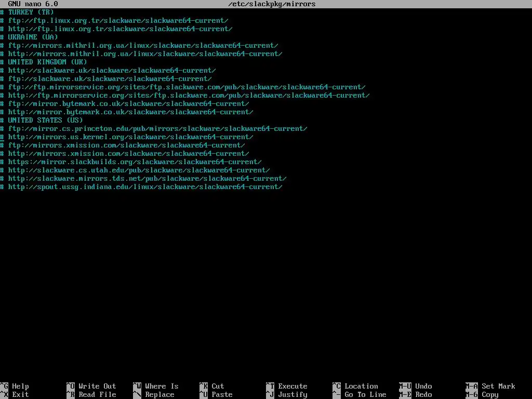Place cursor on the # before mirrors.us.kernel.org
This screenshot has width=532, height=399.
[x=2, y=137]
